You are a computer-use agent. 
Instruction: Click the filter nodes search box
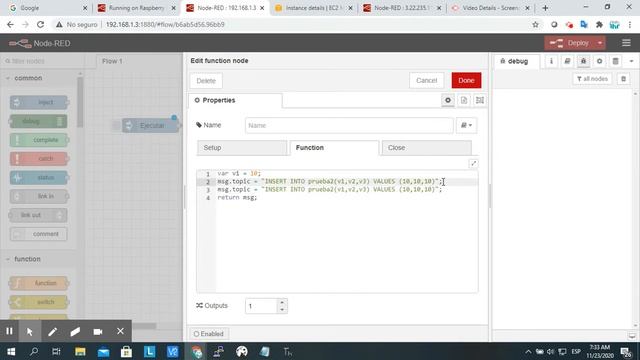click(42, 61)
